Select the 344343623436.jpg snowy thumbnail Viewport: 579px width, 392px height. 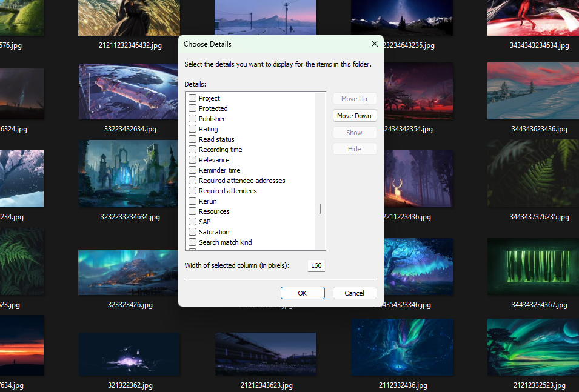pos(533,91)
